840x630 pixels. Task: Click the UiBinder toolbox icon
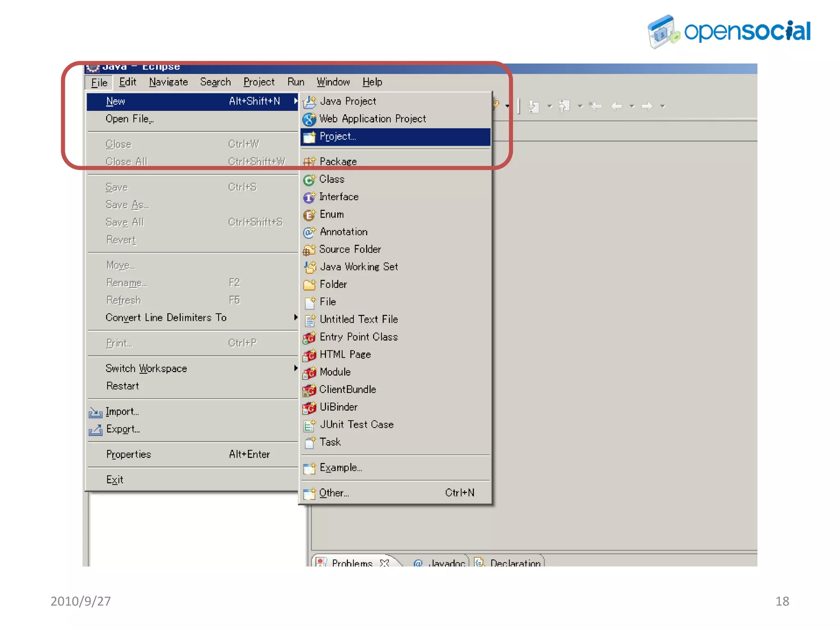[x=309, y=407]
